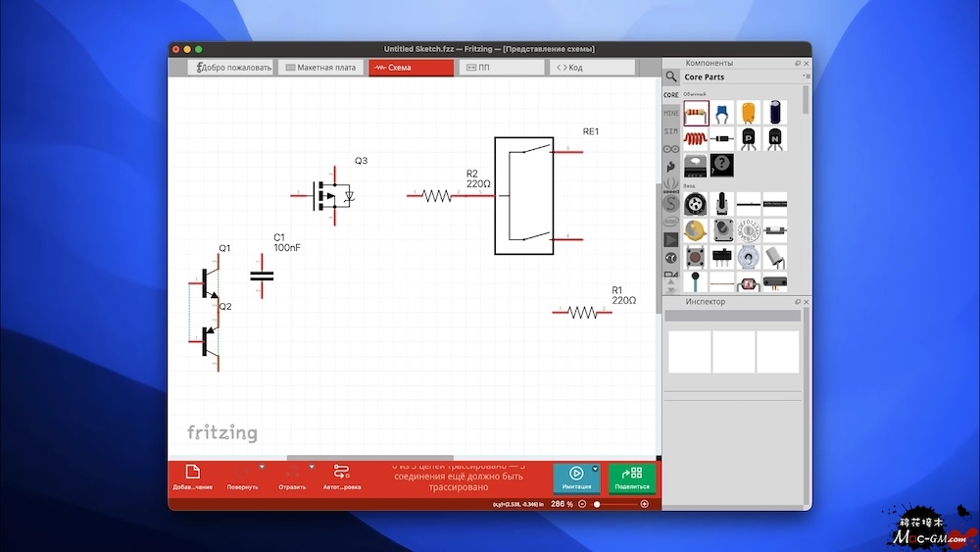The image size is (980, 552).
Task: Pick the red coil inductor part
Action: (x=696, y=138)
